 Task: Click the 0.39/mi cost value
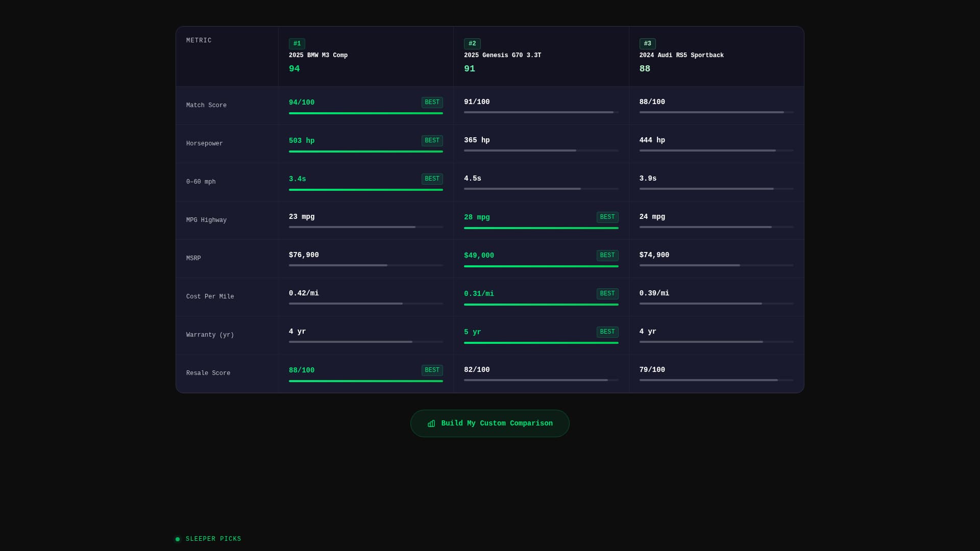tap(654, 293)
